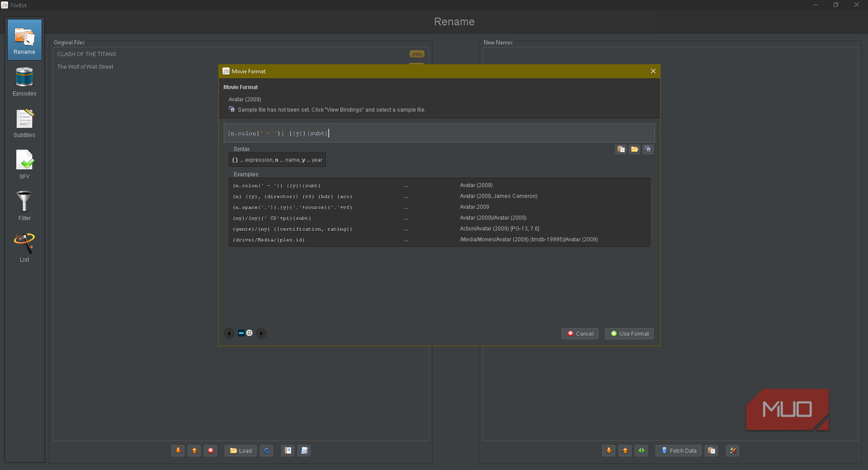The height and width of the screenshot is (470, 868).
Task: Click the Load button under Original Files
Action: 241,451
